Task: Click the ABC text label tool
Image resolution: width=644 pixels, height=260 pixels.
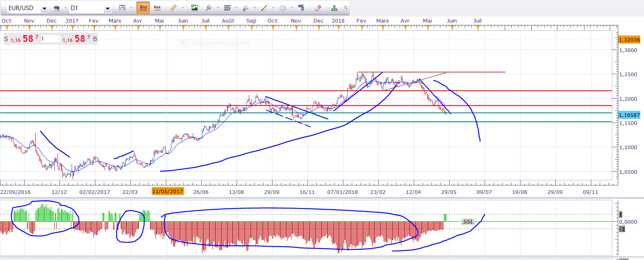Action: (301, 8)
